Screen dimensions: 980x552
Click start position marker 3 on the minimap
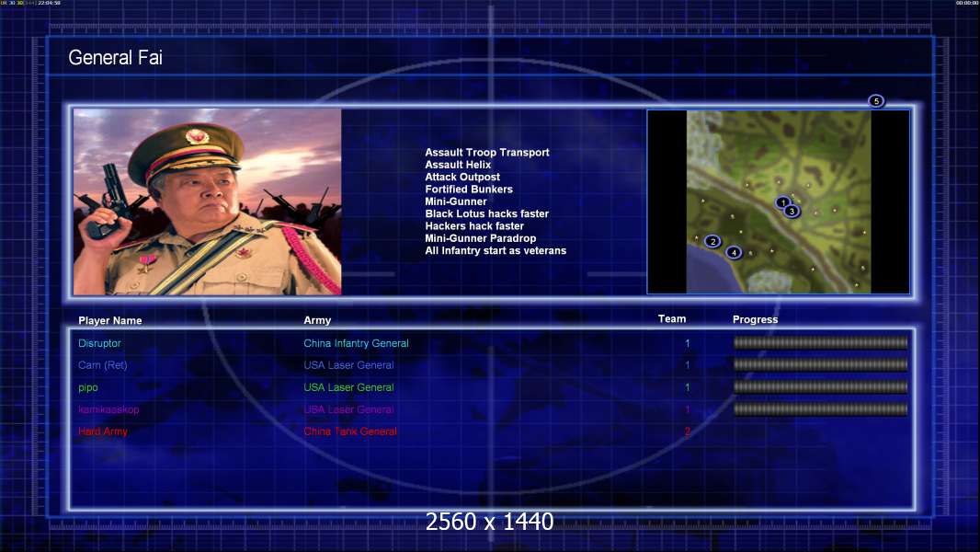(792, 212)
